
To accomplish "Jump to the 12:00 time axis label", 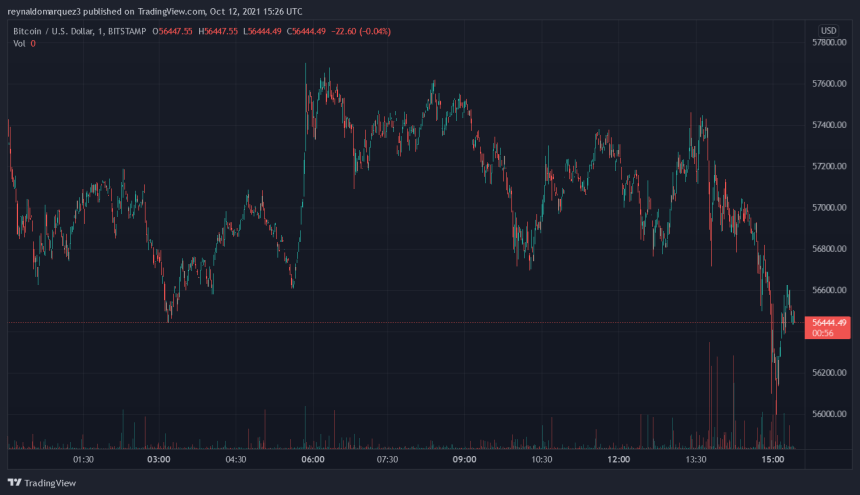I will point(618,460).
